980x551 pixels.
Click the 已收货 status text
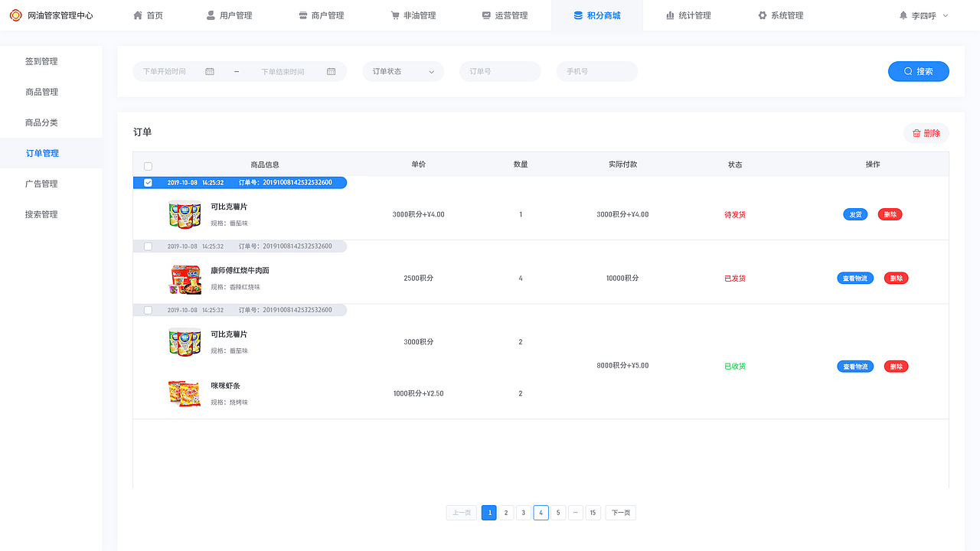[735, 366]
